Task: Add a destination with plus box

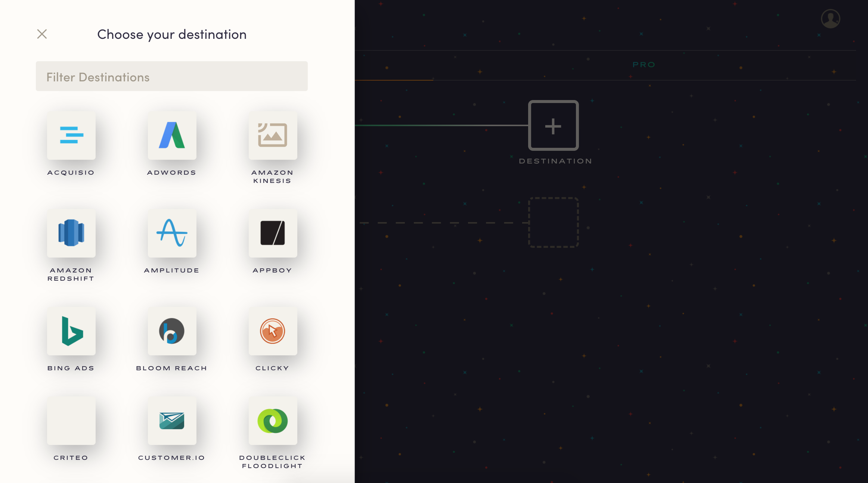Action: (554, 125)
